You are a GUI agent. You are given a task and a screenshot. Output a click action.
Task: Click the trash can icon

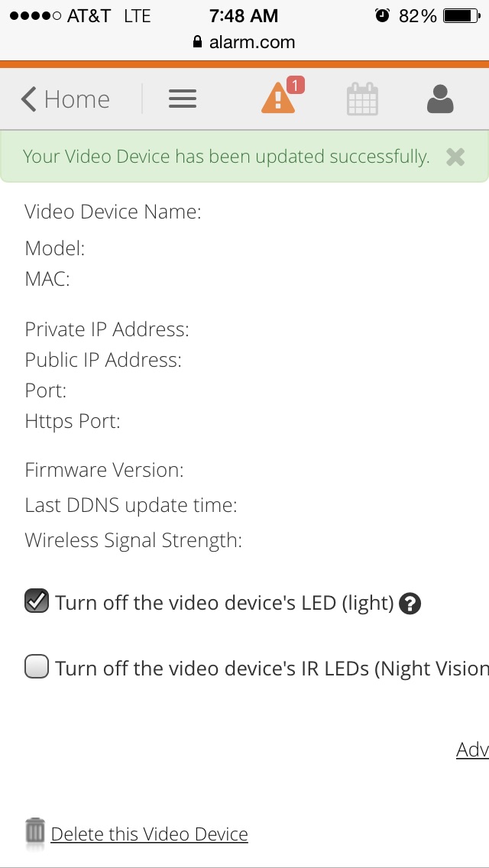pos(35,831)
